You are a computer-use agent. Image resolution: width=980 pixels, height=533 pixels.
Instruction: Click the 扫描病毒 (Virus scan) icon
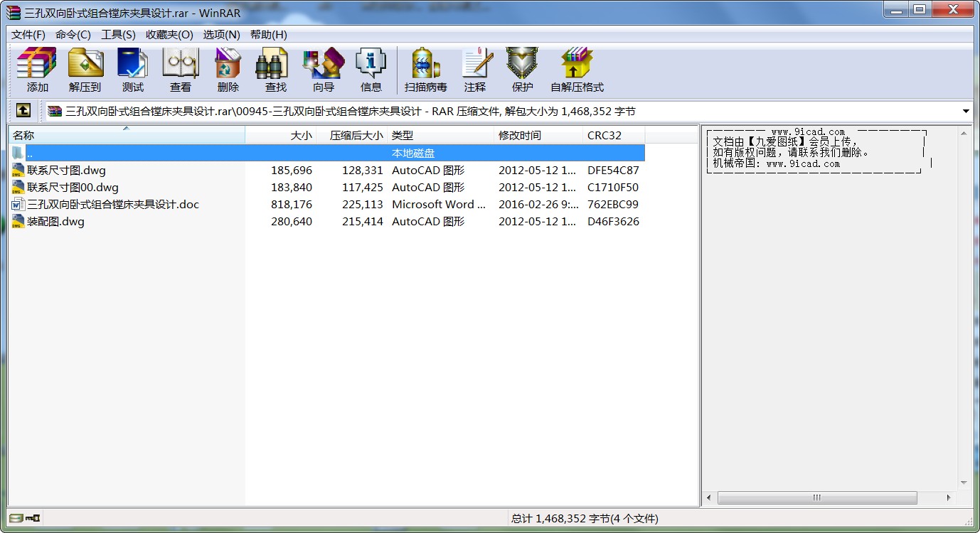point(425,63)
